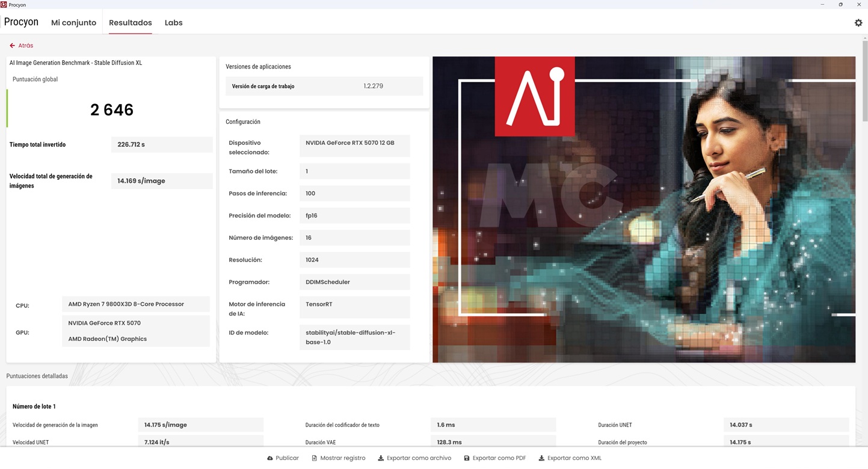Click the TensorRT inference engine value

coord(355,307)
